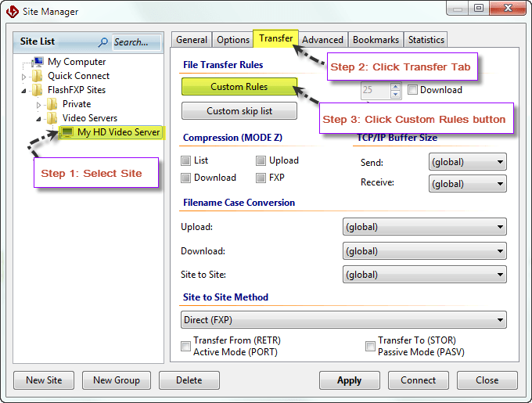This screenshot has height=403, width=532.
Task: Click the FlashFXP Sites folder icon
Action: (38, 90)
